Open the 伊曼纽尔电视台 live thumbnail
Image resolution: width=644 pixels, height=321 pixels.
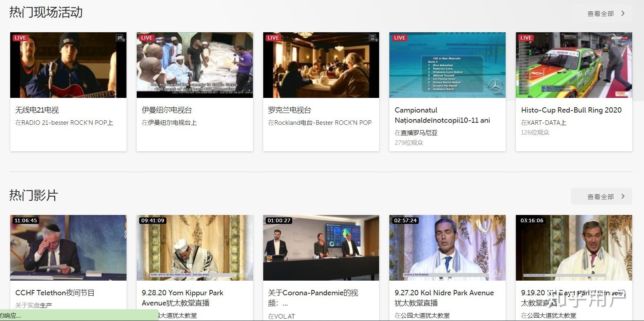(x=195, y=65)
